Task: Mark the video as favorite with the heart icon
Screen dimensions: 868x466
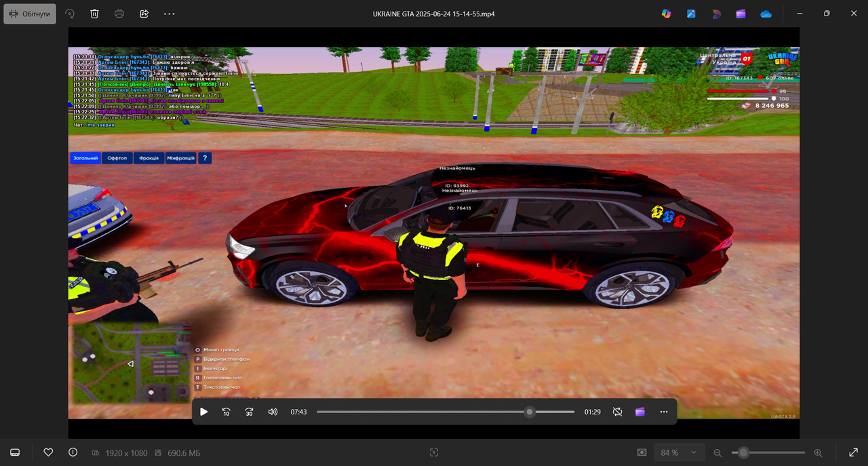Action: point(48,452)
